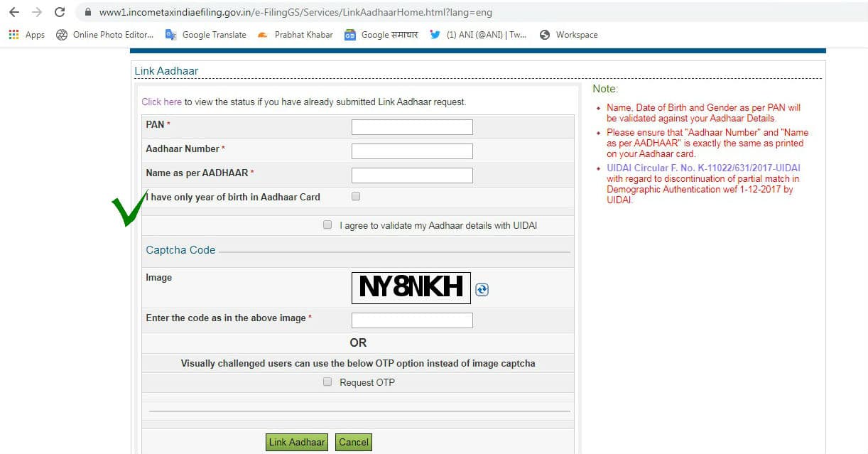Focus the PAN input field
868x454 pixels.
412,127
